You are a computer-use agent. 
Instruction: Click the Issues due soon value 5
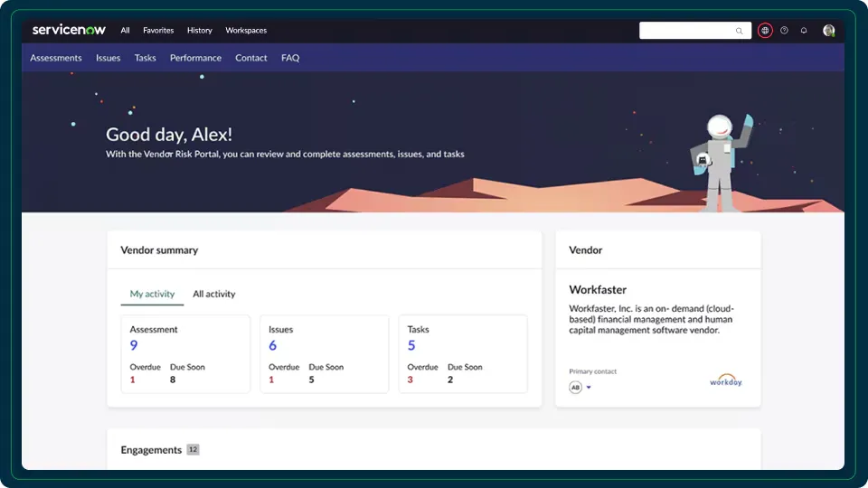[312, 380]
